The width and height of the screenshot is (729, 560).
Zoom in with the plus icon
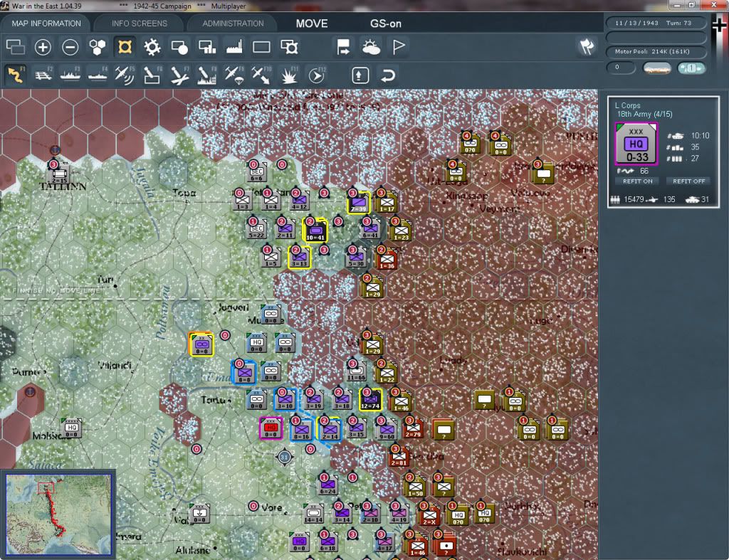(43, 47)
